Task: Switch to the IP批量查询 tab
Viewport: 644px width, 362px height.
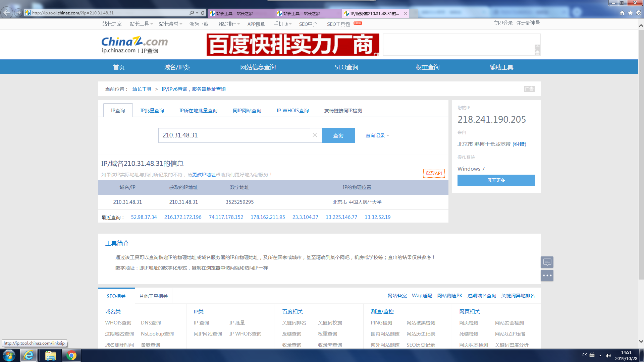Action: click(152, 111)
